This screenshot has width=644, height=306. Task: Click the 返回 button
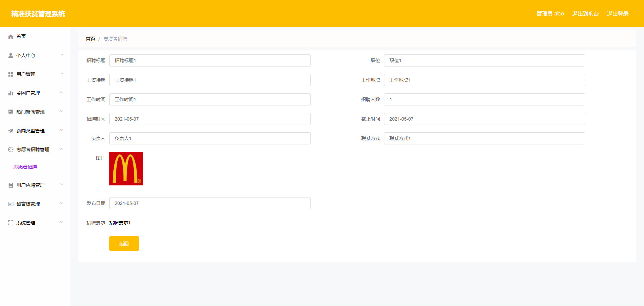(x=124, y=244)
